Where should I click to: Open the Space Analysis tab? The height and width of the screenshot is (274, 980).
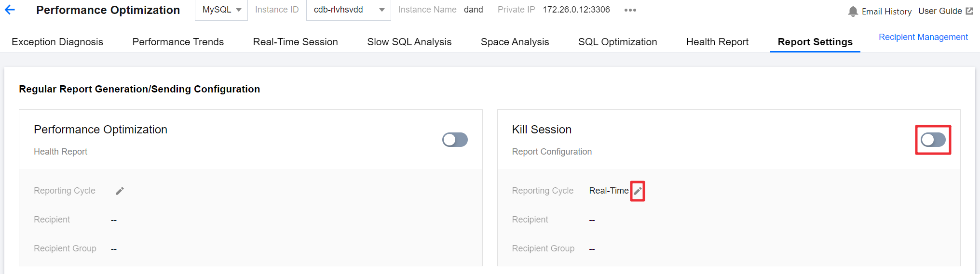tap(515, 42)
